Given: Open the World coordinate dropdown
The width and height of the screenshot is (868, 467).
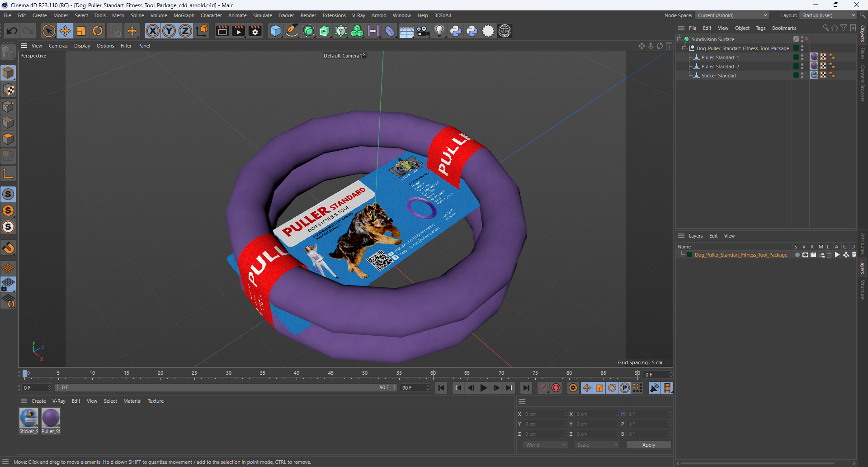Looking at the screenshot, I should click(x=545, y=445).
